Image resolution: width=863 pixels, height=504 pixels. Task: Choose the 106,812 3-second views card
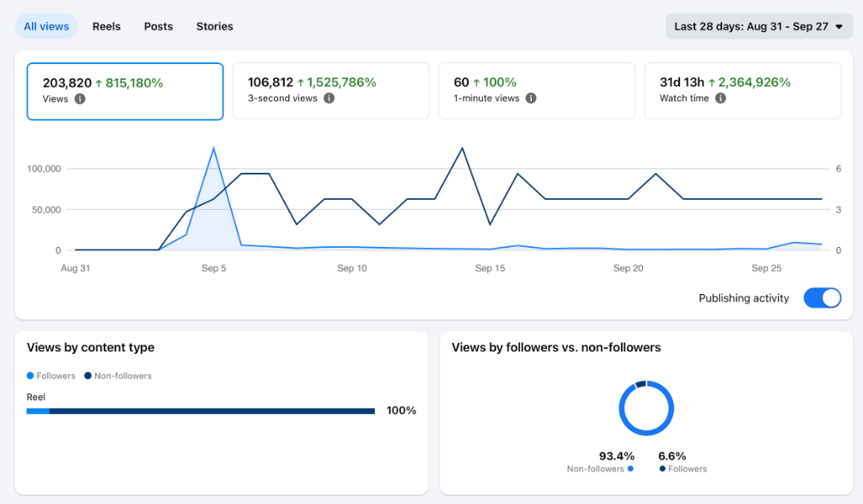(330, 91)
